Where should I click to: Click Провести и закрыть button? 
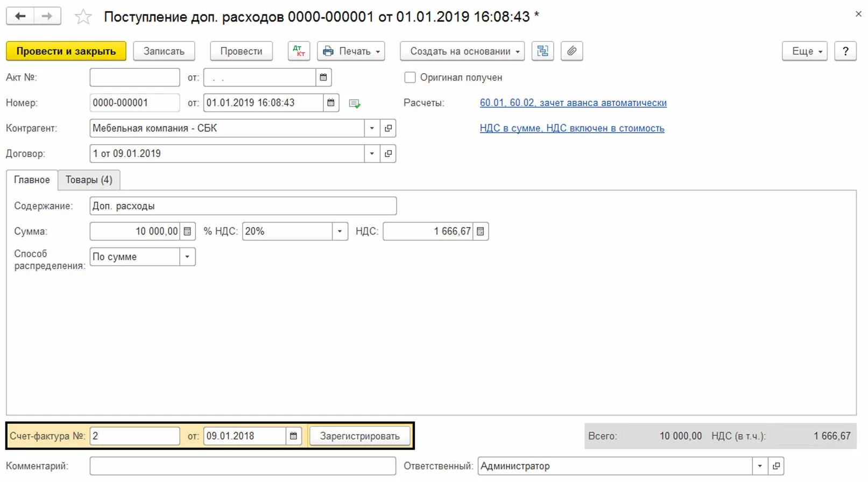(66, 51)
